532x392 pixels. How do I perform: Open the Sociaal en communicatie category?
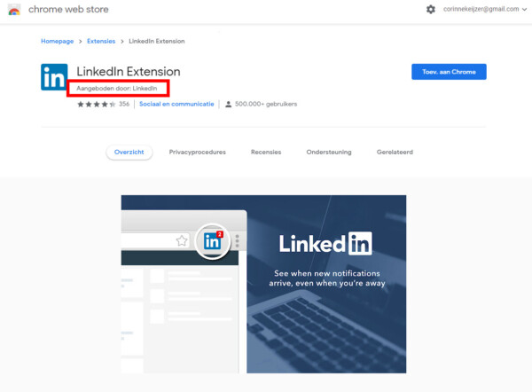point(176,104)
